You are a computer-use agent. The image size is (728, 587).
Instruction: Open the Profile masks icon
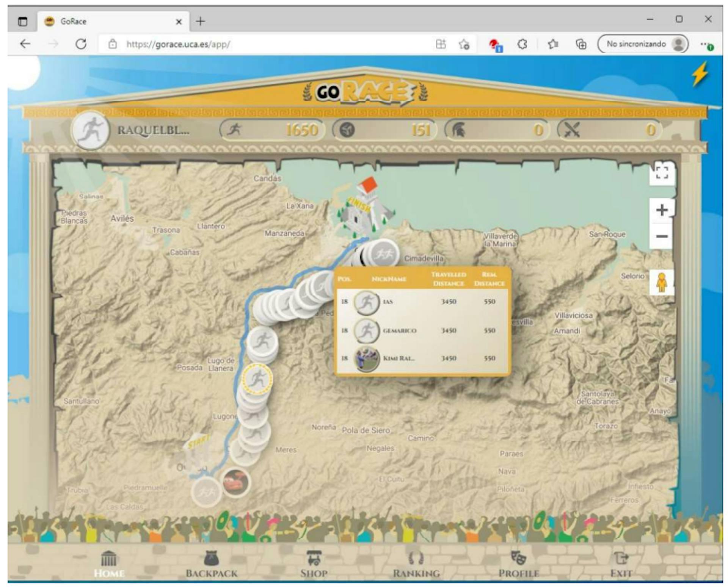click(518, 558)
